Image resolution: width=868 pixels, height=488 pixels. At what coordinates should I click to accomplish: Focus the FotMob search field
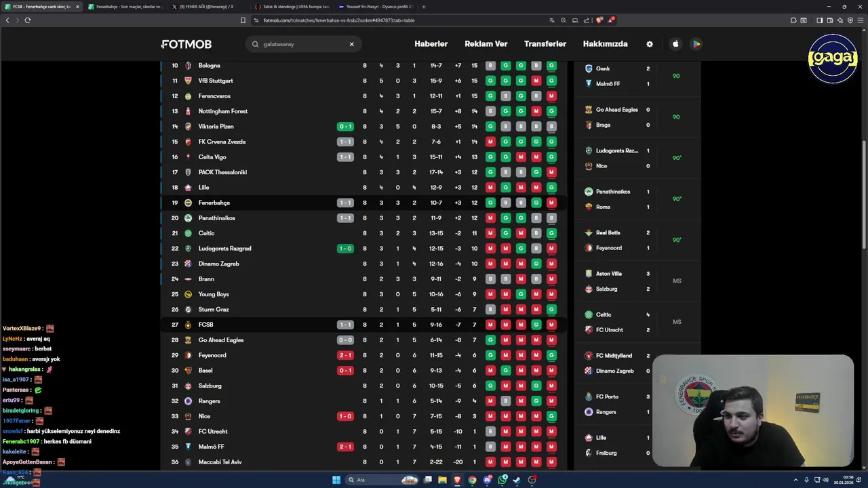303,44
